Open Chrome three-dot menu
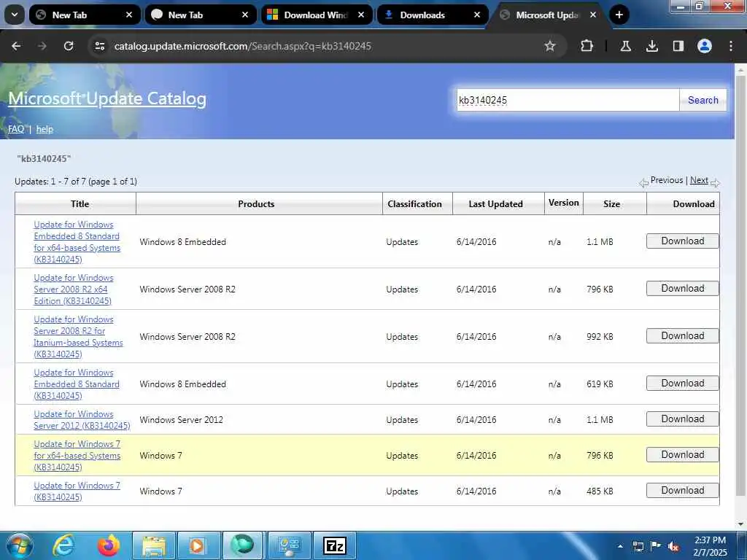The width and height of the screenshot is (747, 560). pos(731,46)
